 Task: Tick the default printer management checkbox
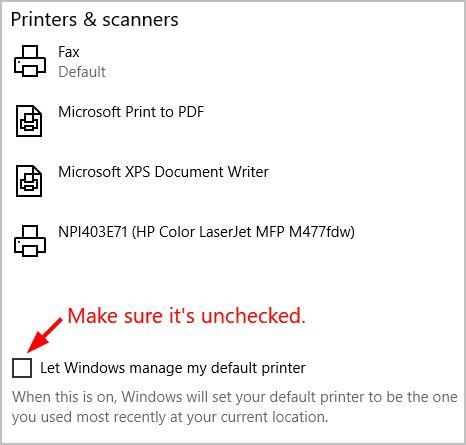(x=22, y=368)
